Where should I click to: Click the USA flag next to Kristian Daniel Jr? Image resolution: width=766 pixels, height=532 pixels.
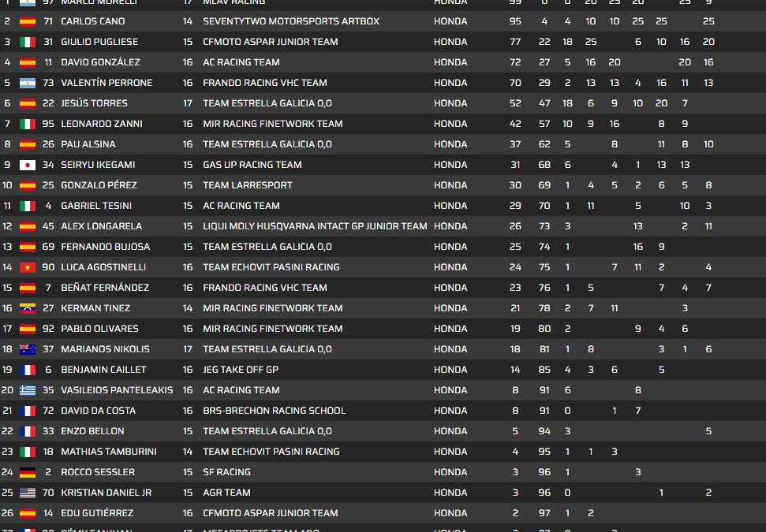coord(28,493)
